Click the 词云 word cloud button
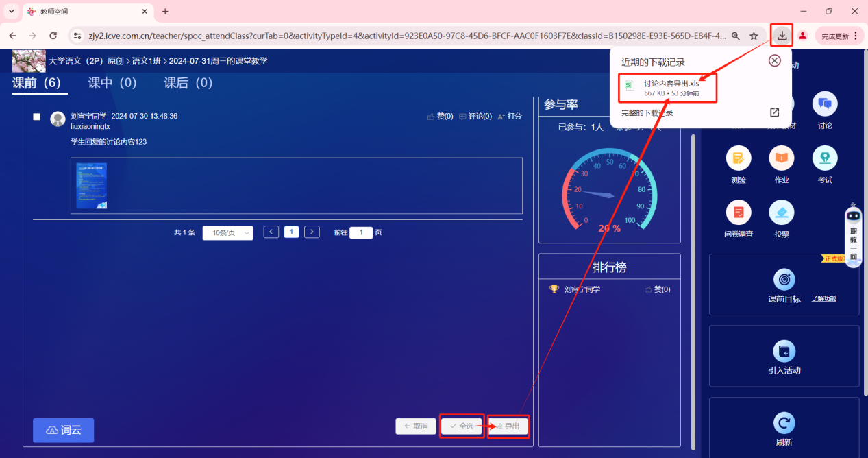 click(63, 430)
